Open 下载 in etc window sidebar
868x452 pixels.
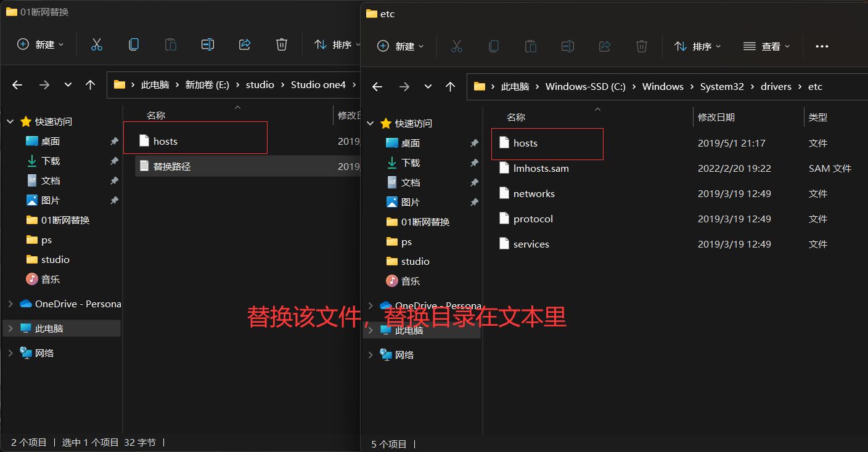(410, 163)
